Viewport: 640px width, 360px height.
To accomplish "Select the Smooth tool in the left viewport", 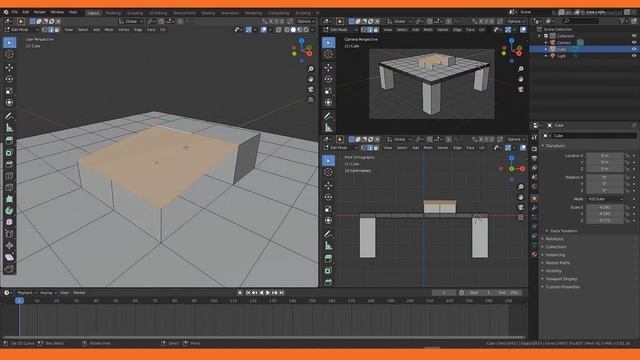I will click(x=9, y=222).
